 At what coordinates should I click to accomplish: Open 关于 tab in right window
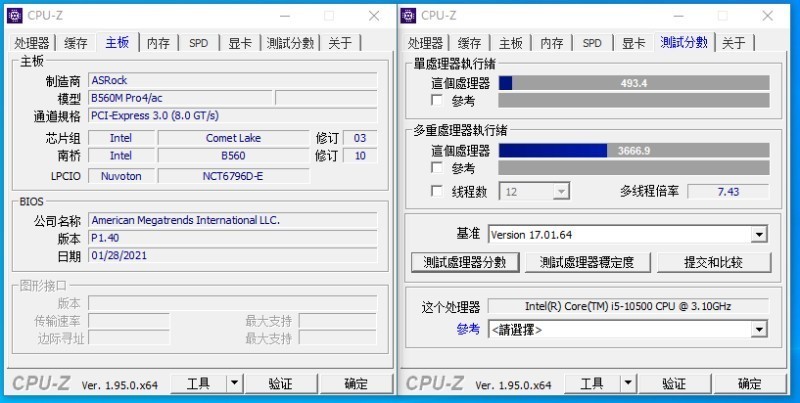click(x=734, y=43)
